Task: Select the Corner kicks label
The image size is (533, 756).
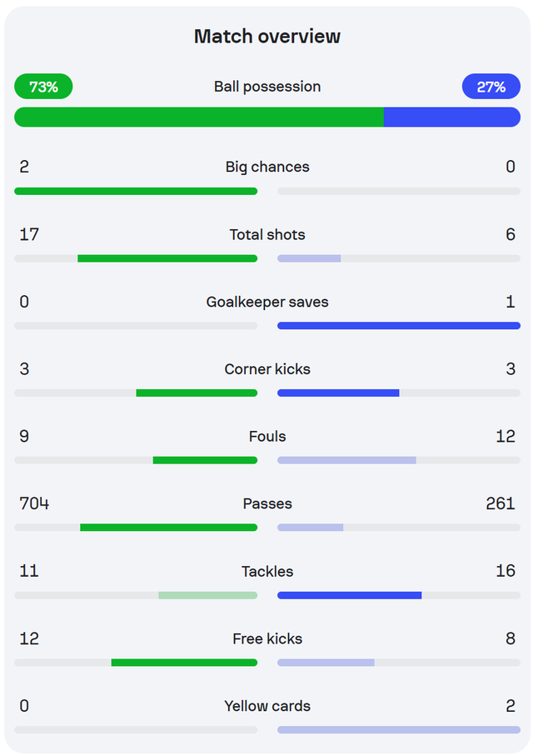Action: (267, 369)
